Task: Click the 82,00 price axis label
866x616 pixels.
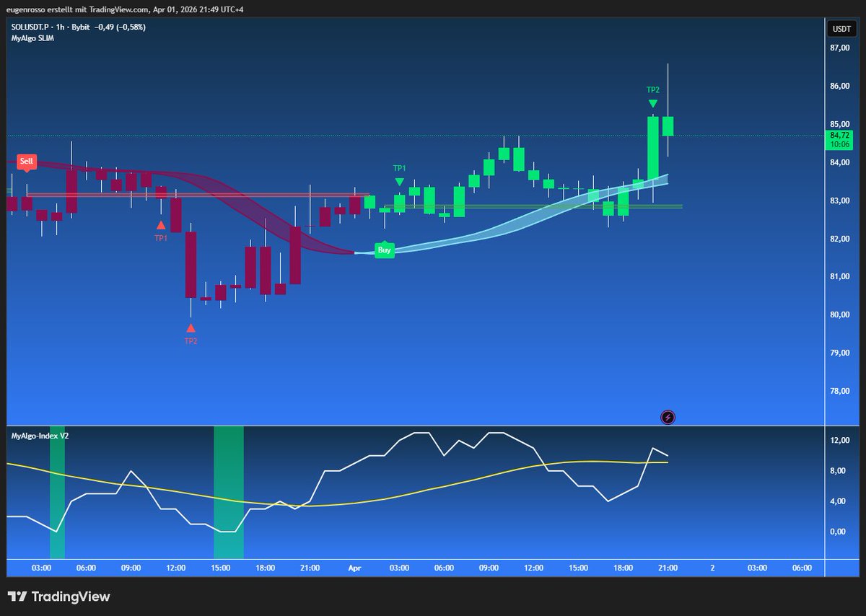Action: click(840, 239)
